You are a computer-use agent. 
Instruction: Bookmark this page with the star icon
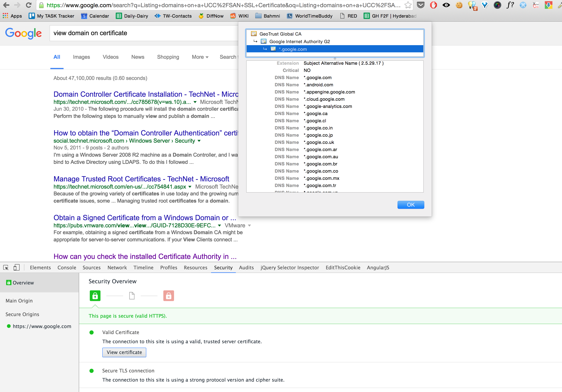408,5
